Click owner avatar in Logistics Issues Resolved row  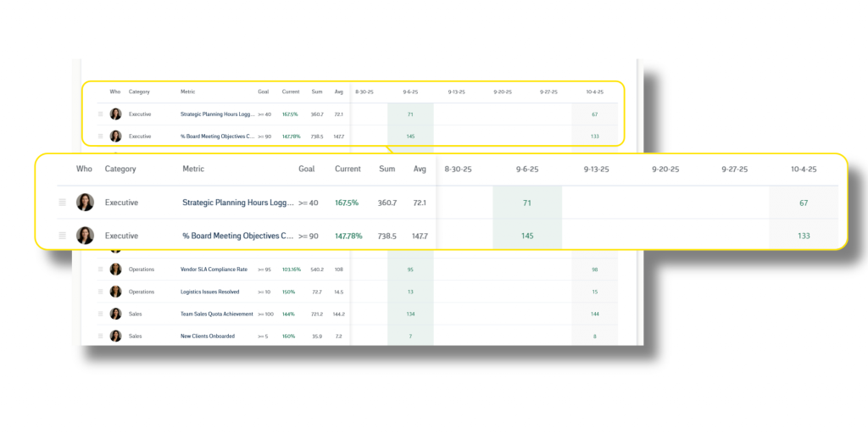tap(115, 292)
